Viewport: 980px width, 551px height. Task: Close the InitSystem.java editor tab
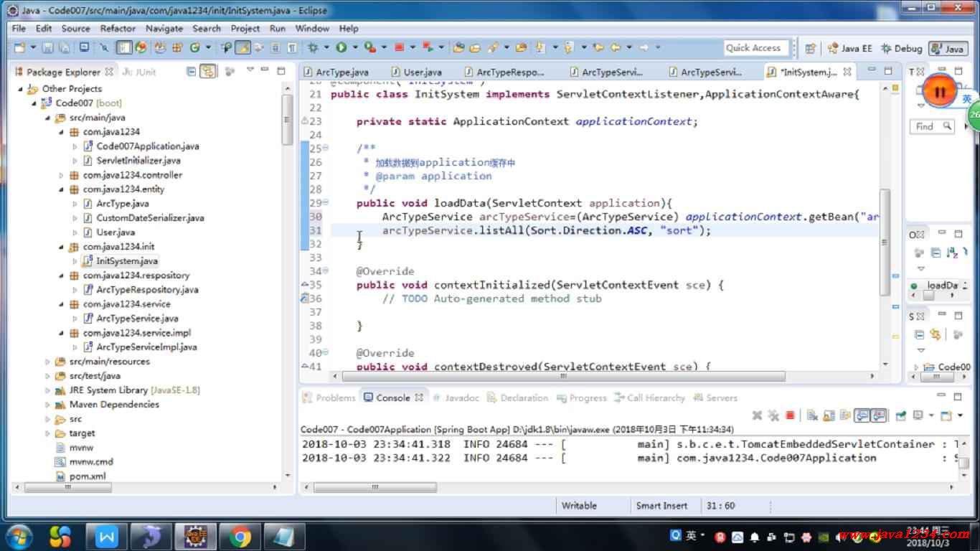(x=847, y=72)
